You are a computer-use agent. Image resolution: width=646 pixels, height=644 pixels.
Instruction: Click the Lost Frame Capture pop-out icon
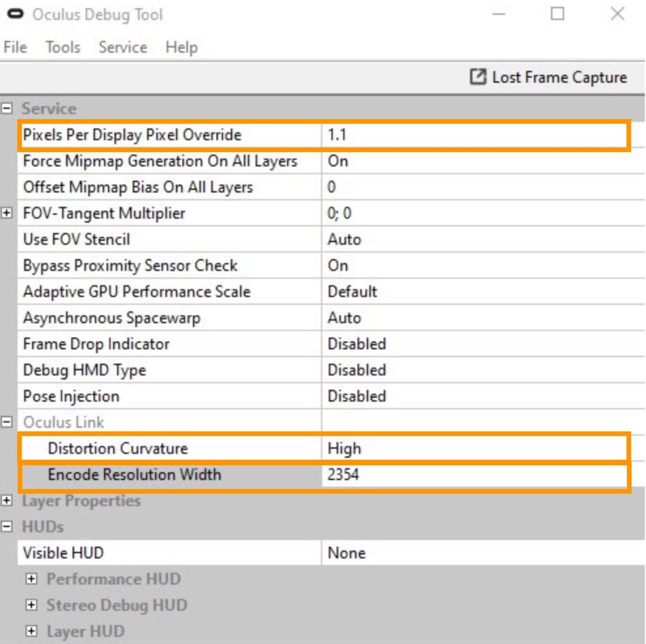point(478,76)
